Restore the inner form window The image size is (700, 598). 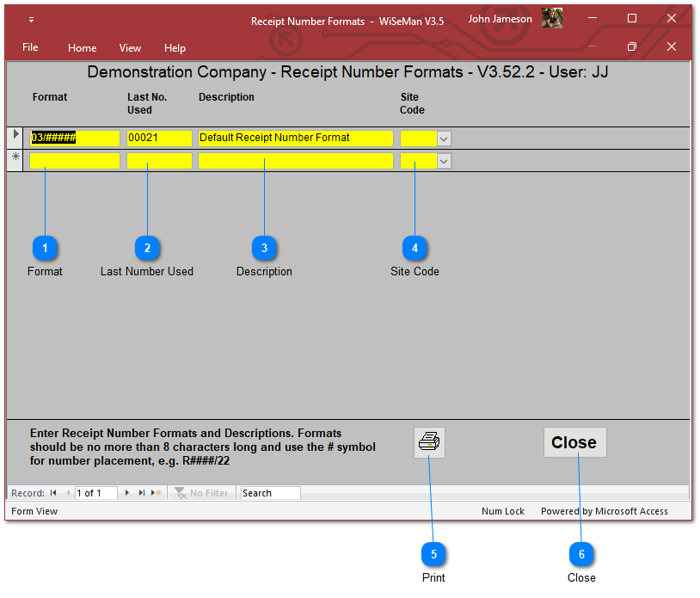click(631, 46)
